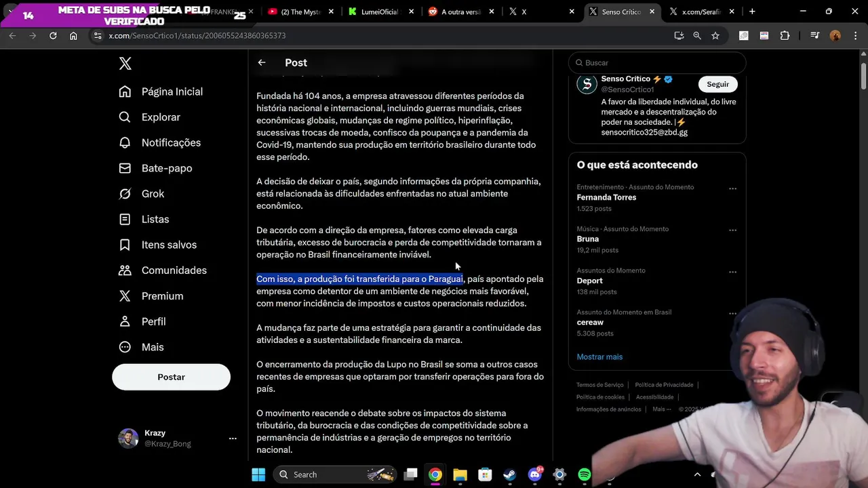Bookmark page with star icon

[715, 35]
